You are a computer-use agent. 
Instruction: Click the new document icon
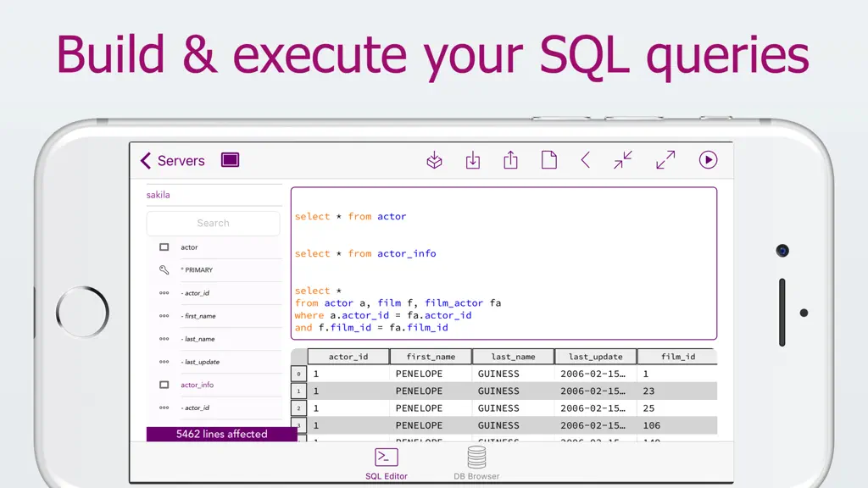pyautogui.click(x=548, y=160)
